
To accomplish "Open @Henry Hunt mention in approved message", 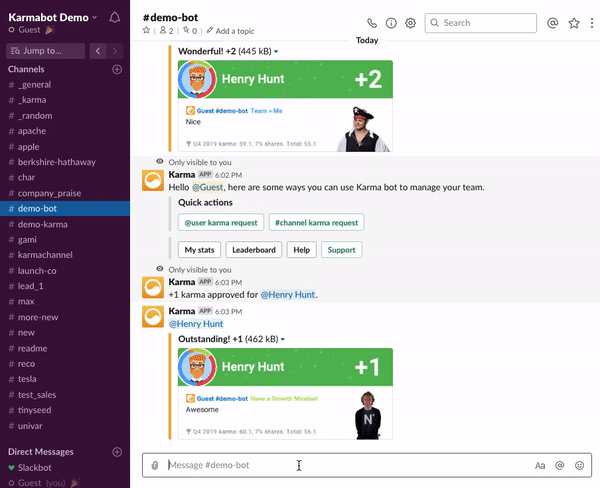I will 288,295.
